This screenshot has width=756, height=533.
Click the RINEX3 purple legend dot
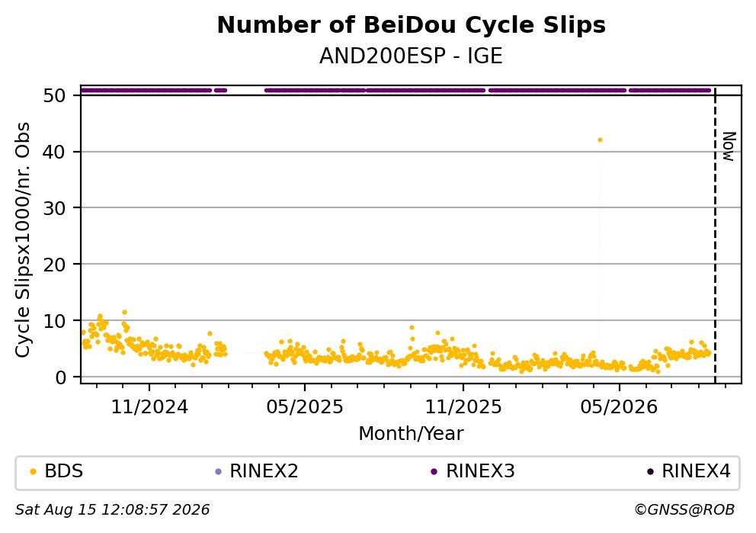click(434, 472)
